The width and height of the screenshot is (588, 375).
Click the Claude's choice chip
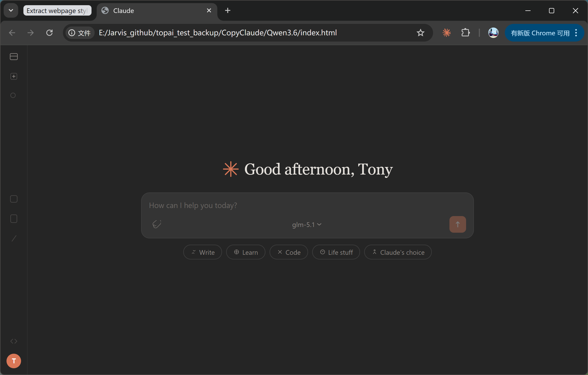[398, 252]
